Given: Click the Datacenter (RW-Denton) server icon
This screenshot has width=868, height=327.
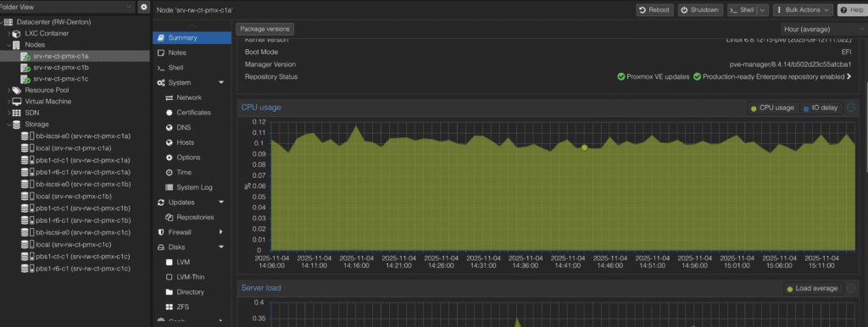Looking at the screenshot, I should click(8, 22).
